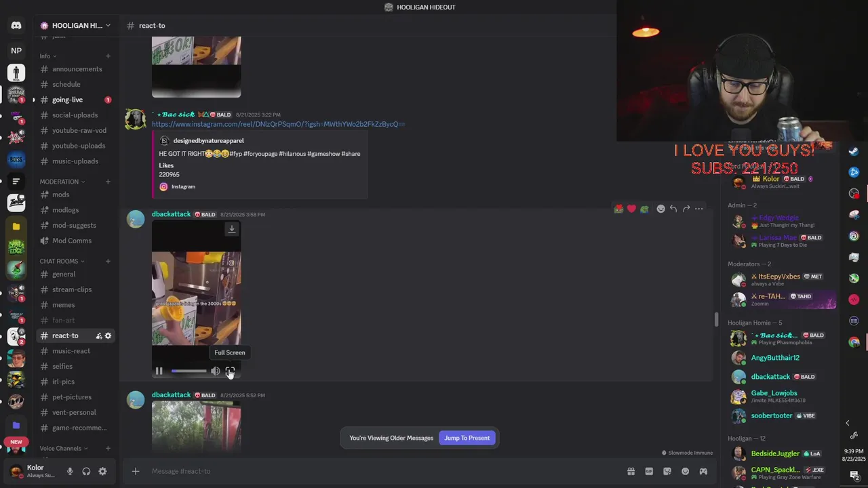Deafen audio with the headphones icon
The height and width of the screenshot is (488, 868).
coord(86,471)
